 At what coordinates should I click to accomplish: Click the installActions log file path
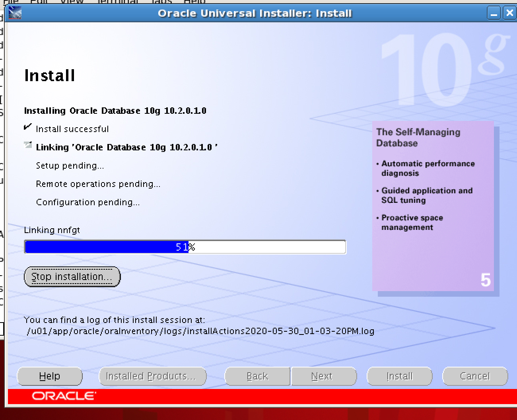[x=201, y=331]
